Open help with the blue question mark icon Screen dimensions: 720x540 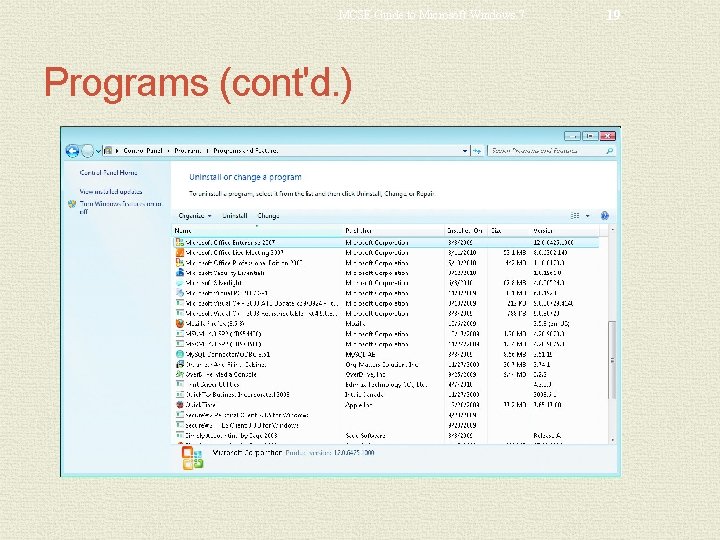click(x=605, y=215)
